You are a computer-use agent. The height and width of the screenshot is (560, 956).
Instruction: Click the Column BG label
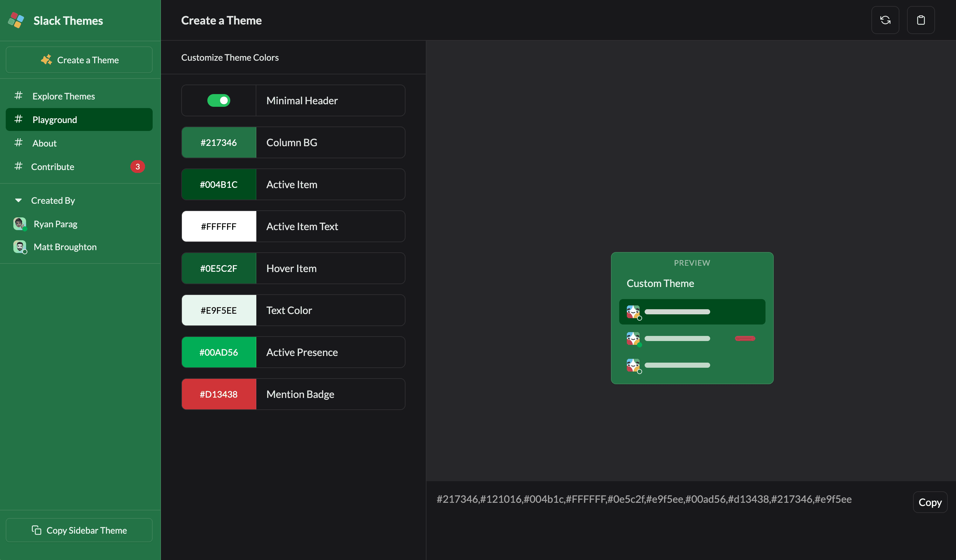click(x=291, y=143)
